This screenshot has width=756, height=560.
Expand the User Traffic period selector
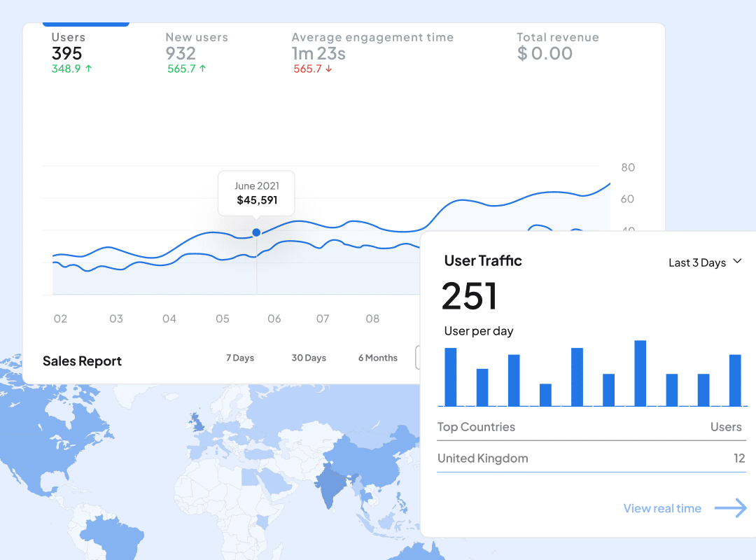coord(703,262)
